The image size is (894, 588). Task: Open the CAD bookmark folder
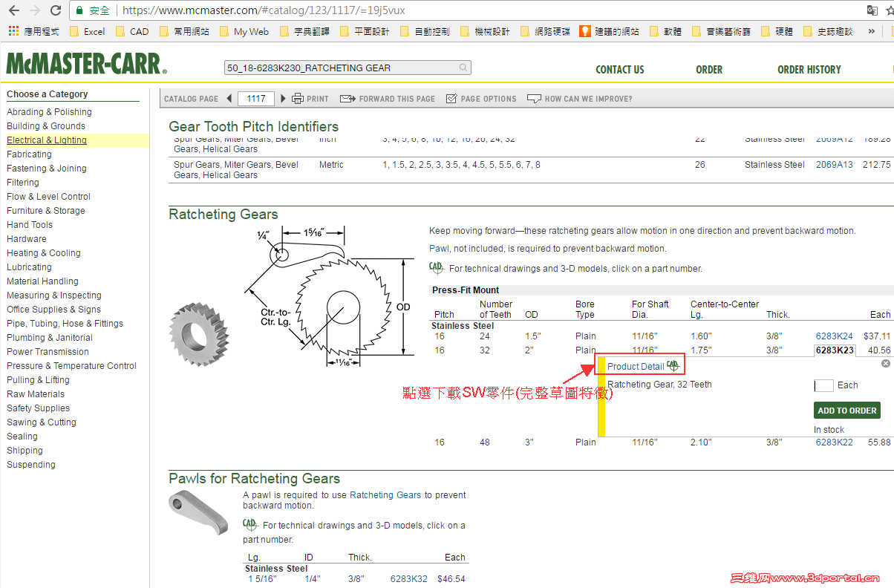[132, 31]
